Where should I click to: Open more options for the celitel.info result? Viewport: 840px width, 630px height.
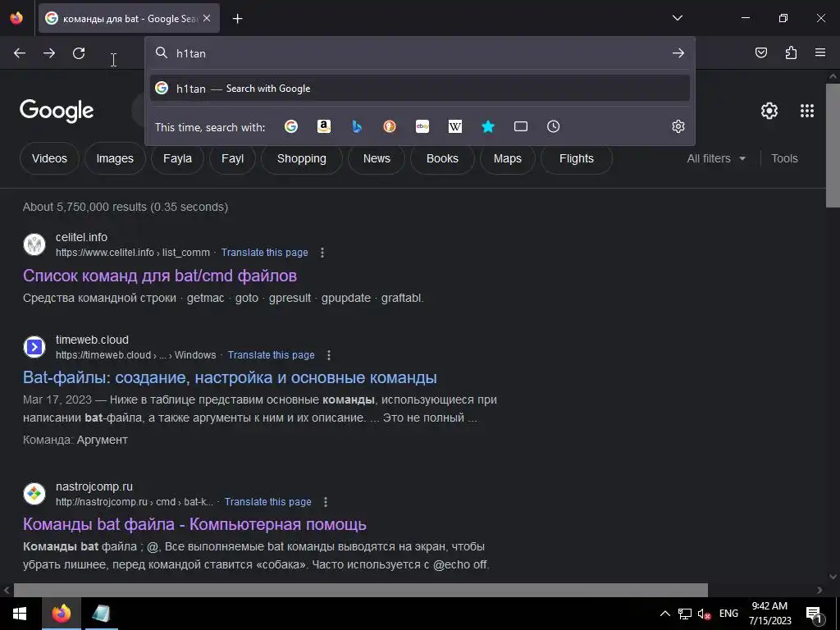coord(322,253)
